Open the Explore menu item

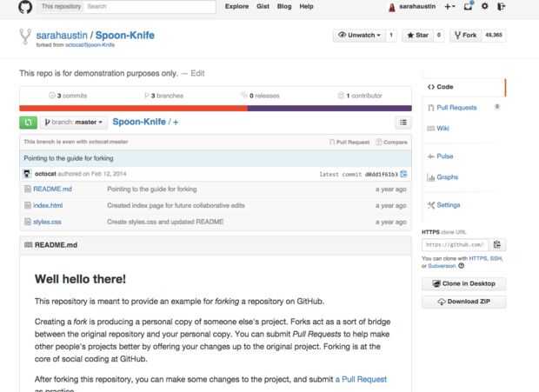[236, 6]
